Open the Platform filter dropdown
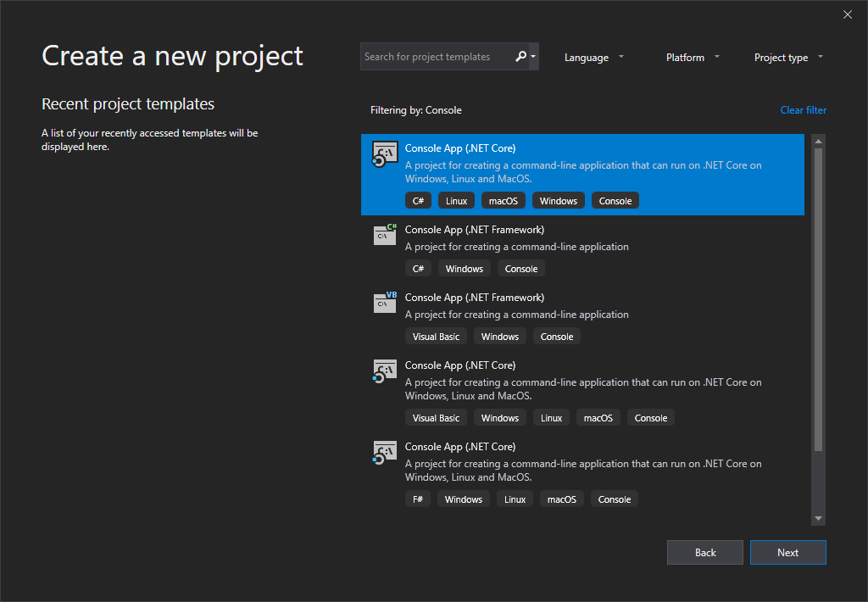868x602 pixels. click(x=693, y=58)
